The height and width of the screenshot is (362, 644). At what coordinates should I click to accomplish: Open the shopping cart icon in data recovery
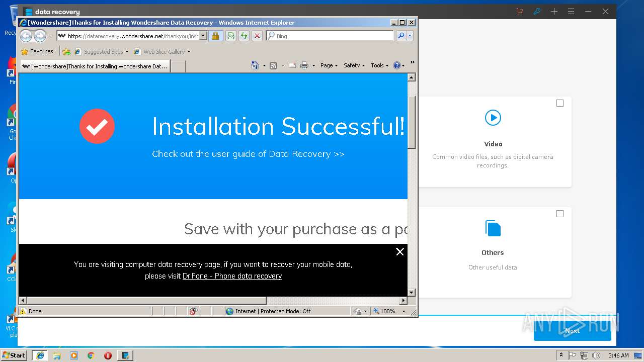coord(520,11)
